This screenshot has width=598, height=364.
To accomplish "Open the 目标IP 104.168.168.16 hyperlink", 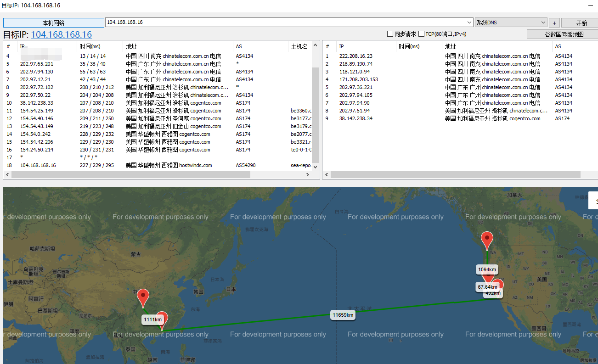I will (61, 34).
